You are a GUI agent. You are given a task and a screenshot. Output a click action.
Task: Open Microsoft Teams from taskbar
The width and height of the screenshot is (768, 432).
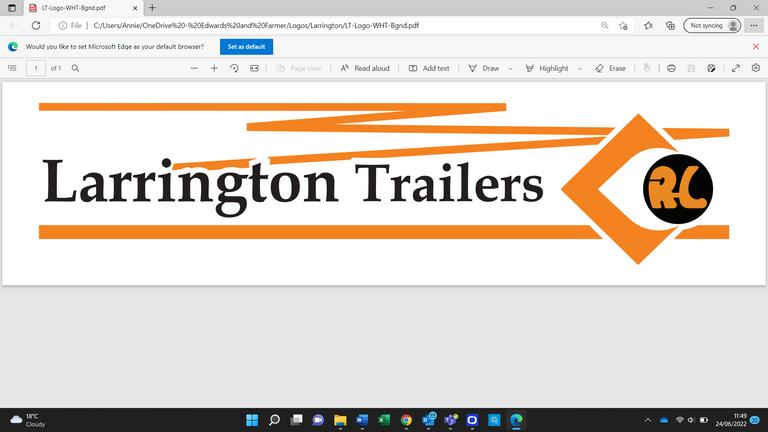450,420
